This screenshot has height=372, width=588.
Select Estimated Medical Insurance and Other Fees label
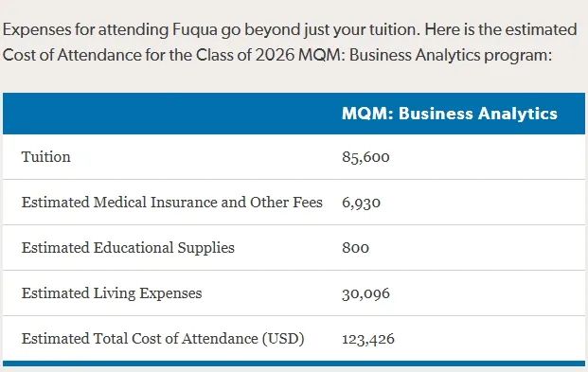click(171, 203)
